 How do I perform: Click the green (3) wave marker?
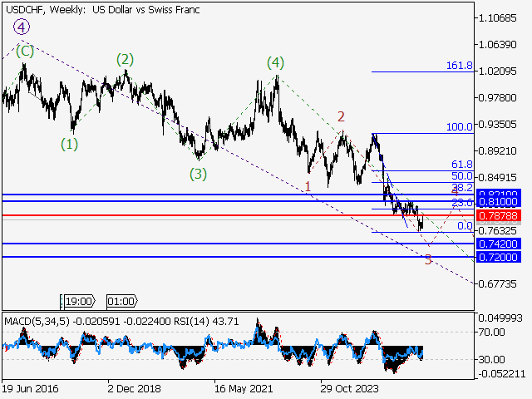coord(197,174)
